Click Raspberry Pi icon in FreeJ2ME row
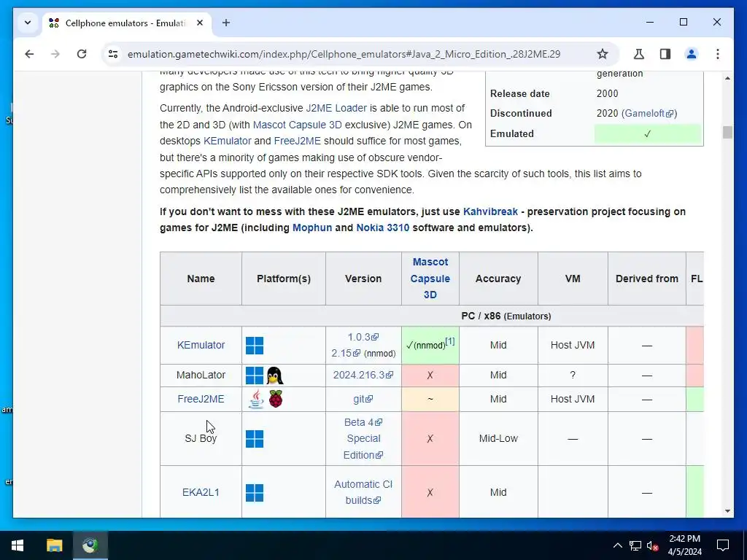 (x=275, y=399)
